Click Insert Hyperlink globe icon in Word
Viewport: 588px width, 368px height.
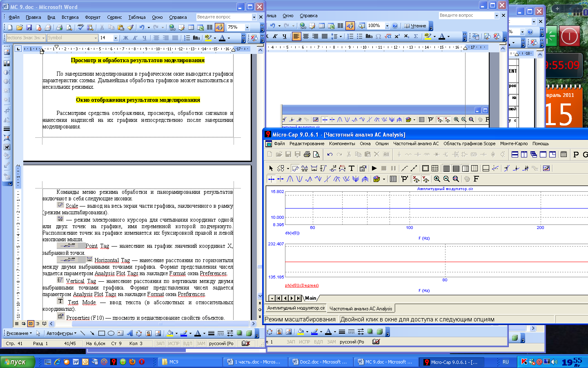pos(172,27)
